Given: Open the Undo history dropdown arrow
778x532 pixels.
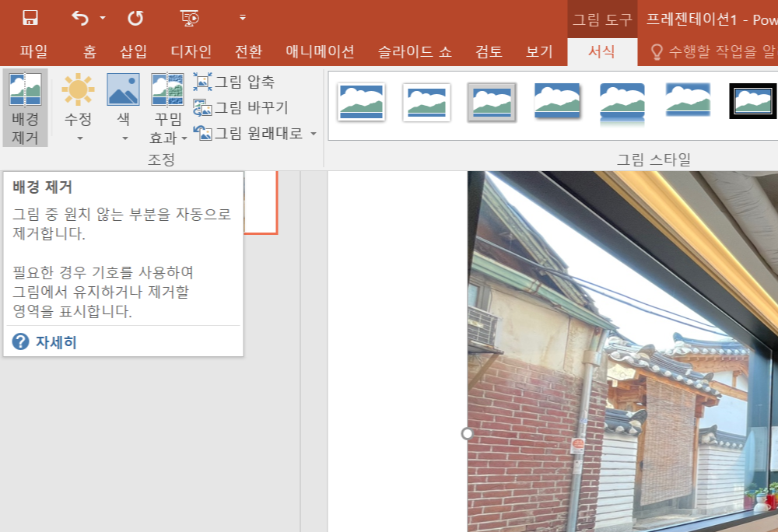Looking at the screenshot, I should click(x=103, y=18).
